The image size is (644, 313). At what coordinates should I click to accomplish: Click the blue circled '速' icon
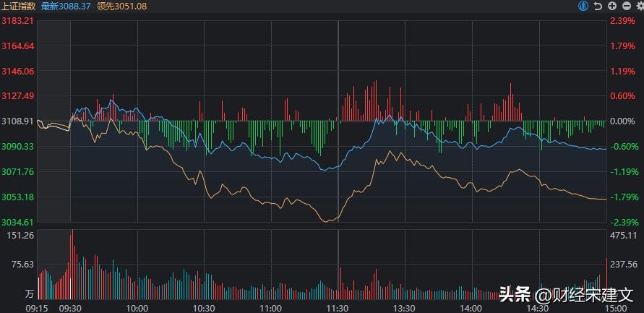(x=583, y=6)
